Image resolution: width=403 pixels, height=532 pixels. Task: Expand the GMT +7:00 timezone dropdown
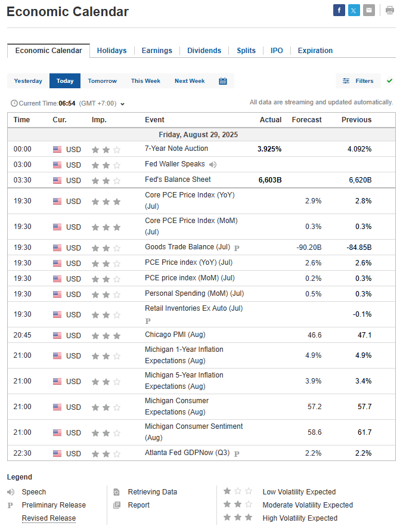click(x=122, y=104)
